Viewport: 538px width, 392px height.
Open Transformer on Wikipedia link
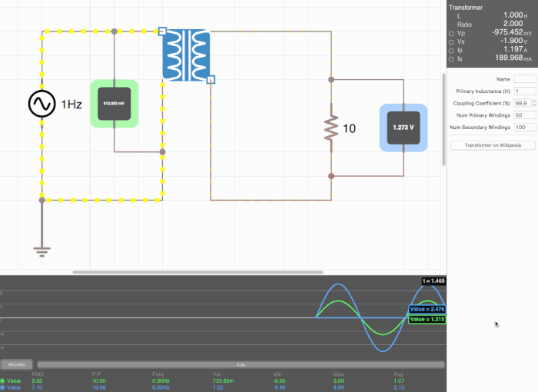(x=492, y=145)
